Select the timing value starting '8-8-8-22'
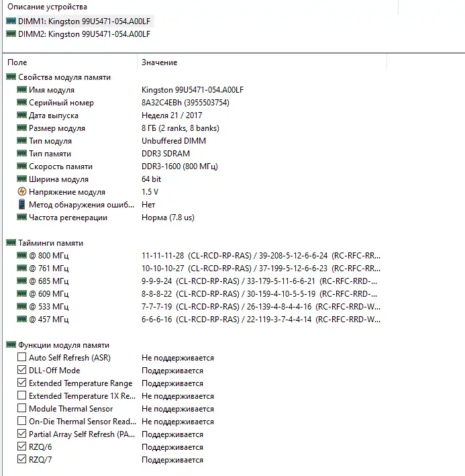Screen dimensions: 465x476 pyautogui.click(x=260, y=294)
